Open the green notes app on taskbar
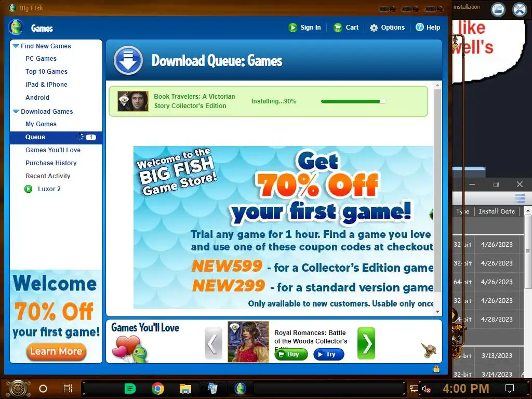This screenshot has height=399, width=532. [130, 389]
